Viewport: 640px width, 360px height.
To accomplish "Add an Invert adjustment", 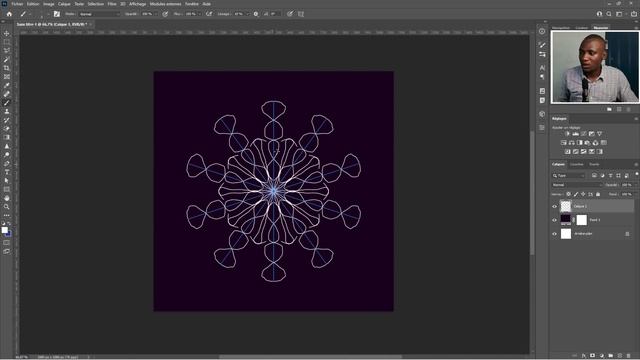I will click(x=567, y=151).
